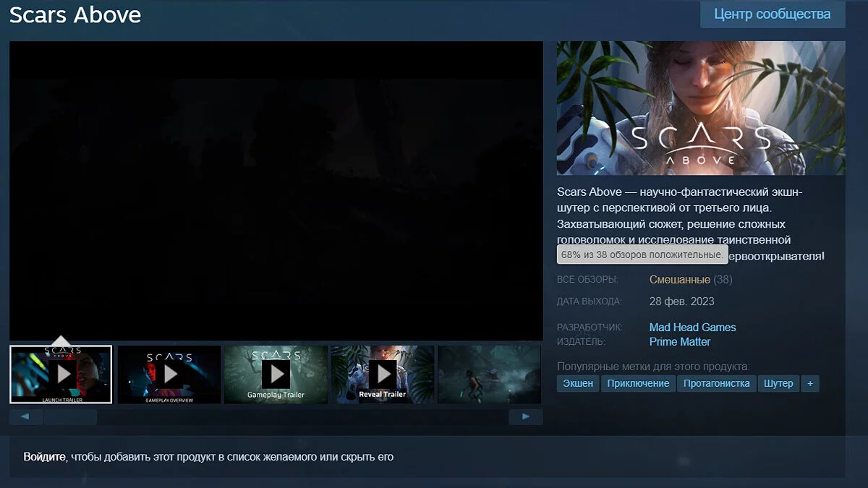Image resolution: width=868 pixels, height=488 pixels.
Task: Open the Центр сообщества community hub
Action: pyautogui.click(x=773, y=14)
